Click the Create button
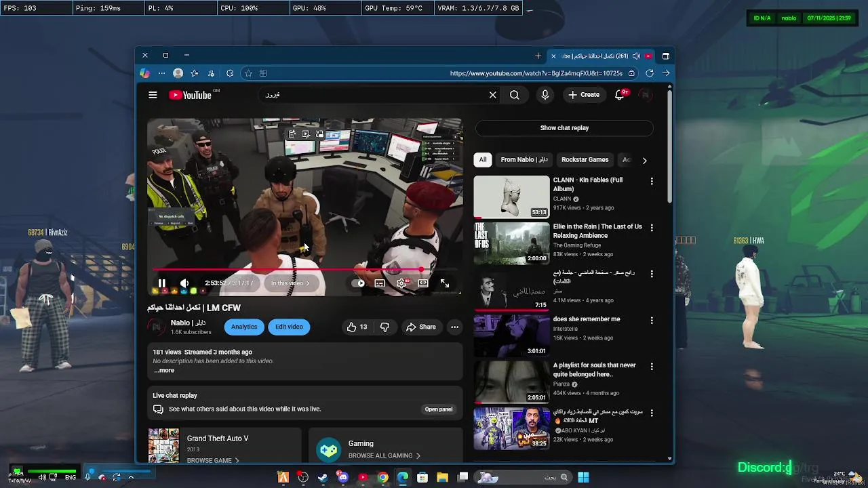This screenshot has height=488, width=868. tap(585, 95)
